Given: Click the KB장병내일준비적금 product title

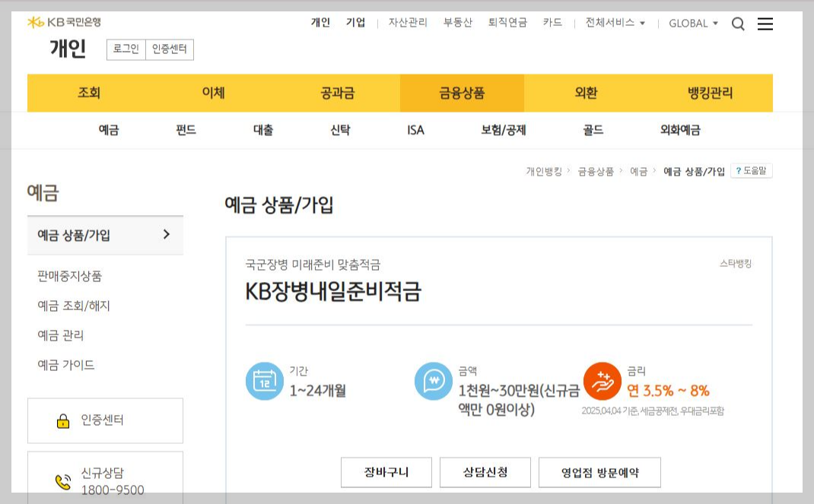Looking at the screenshot, I should tap(333, 291).
